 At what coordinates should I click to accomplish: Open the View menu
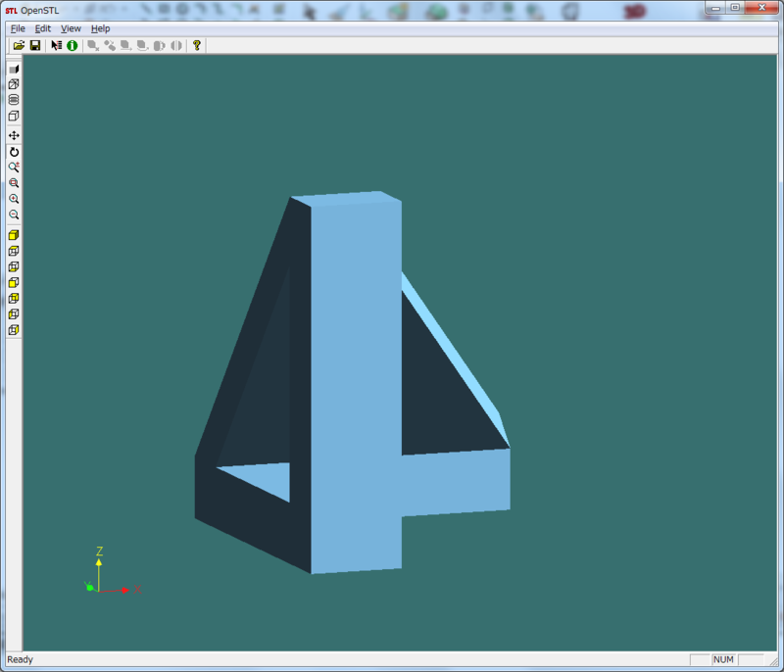pos(71,28)
